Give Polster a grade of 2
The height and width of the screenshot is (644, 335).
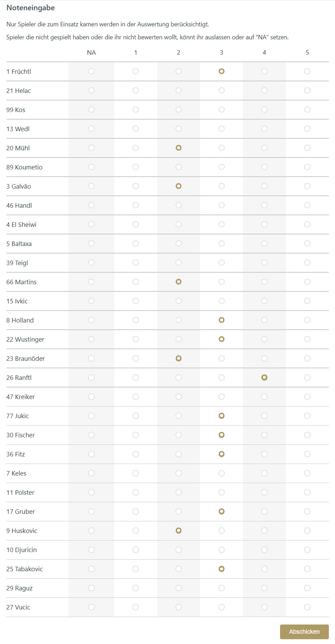[x=178, y=492]
